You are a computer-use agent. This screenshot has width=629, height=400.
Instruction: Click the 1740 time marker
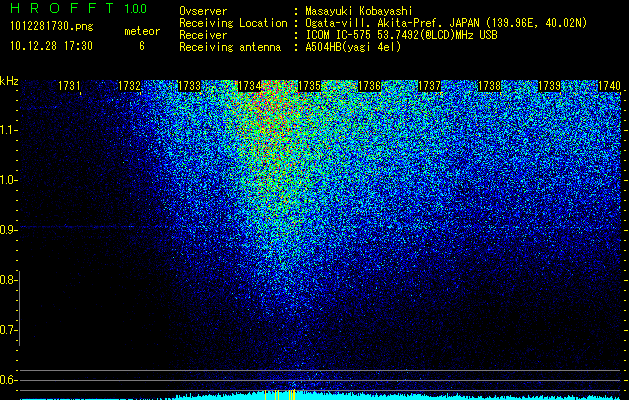click(609, 86)
